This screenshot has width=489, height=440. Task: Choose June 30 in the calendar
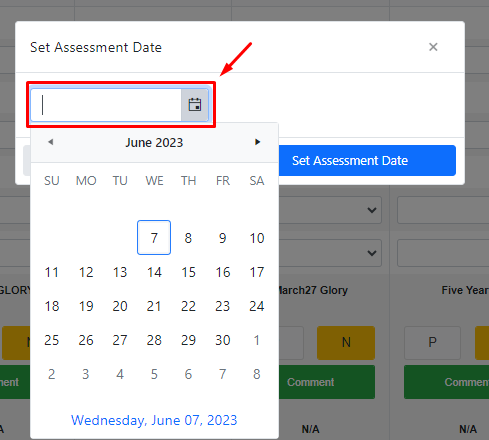pos(223,340)
